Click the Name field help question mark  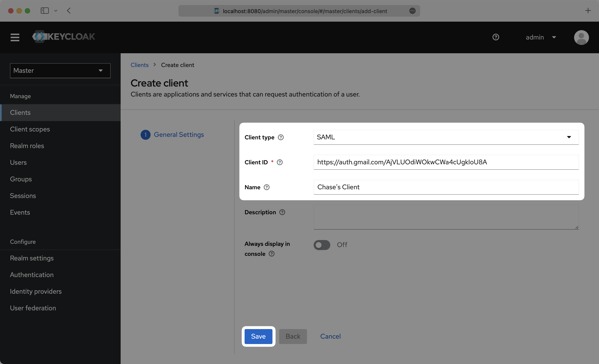click(x=266, y=187)
